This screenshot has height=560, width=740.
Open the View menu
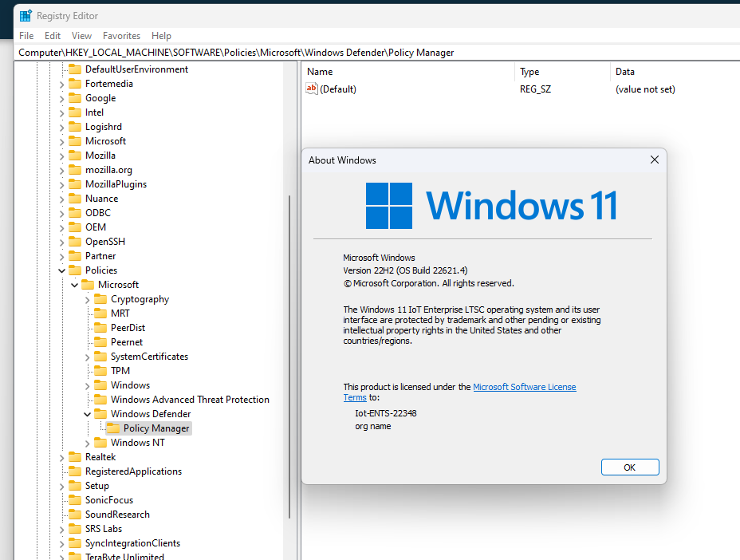pos(81,36)
